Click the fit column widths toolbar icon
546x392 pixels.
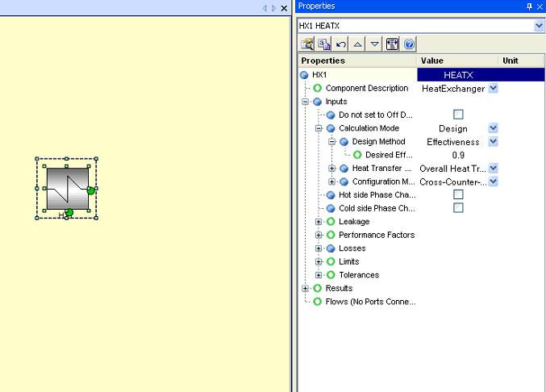[x=392, y=44]
